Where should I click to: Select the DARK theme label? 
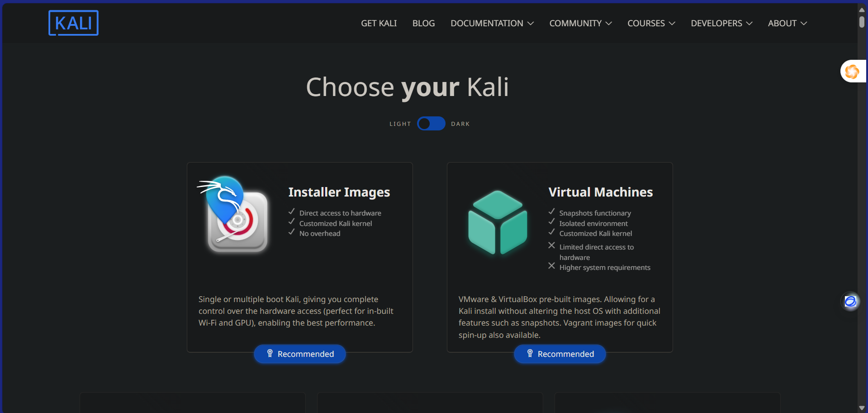click(x=460, y=124)
